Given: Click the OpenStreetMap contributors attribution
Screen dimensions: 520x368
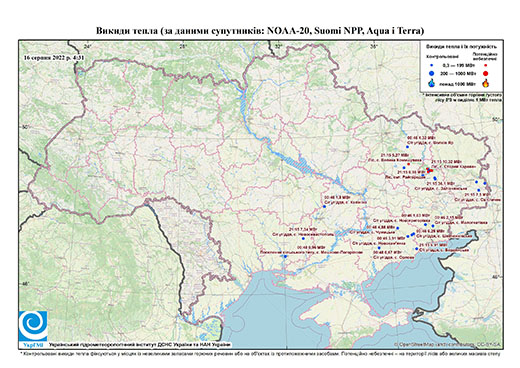Looking at the screenshot, I should [x=448, y=344].
